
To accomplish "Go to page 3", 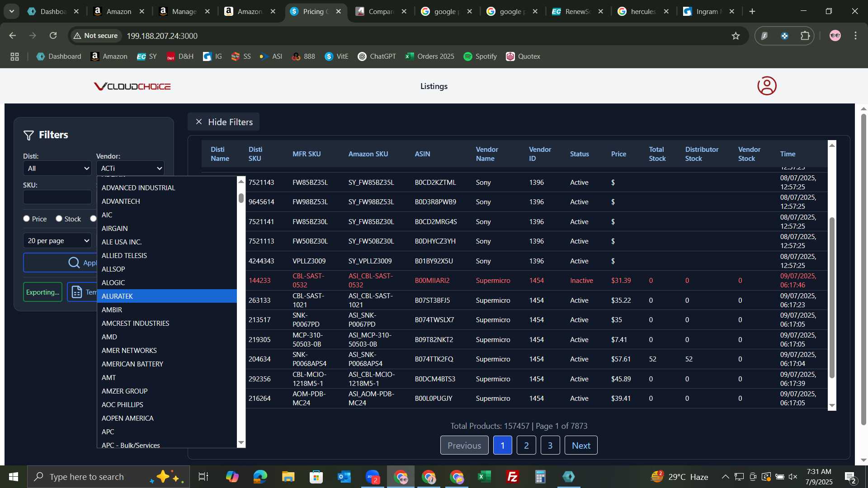I will point(550,446).
